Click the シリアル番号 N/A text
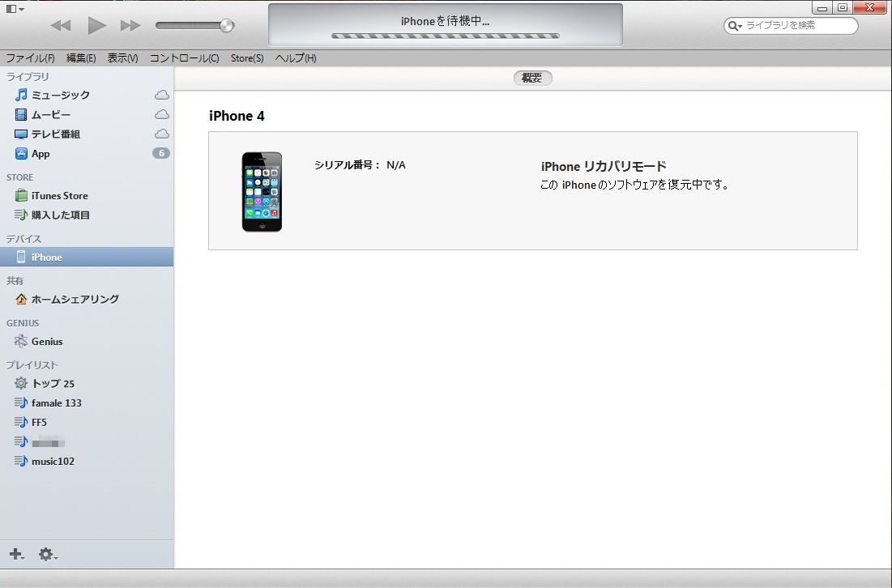 [x=360, y=165]
